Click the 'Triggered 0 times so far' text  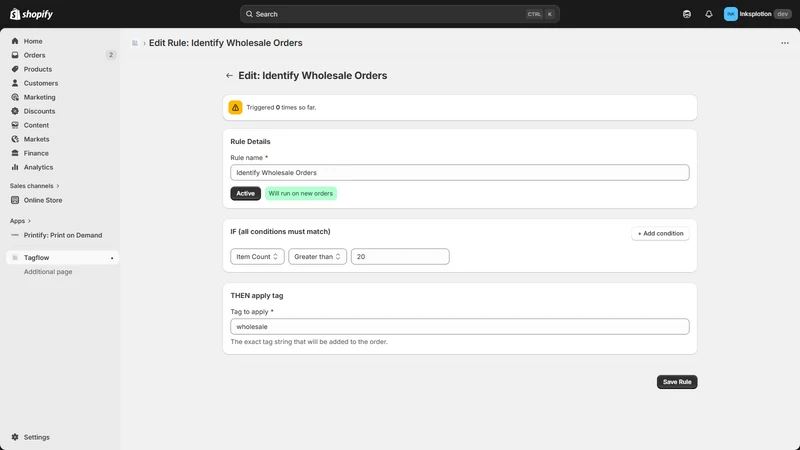tap(281, 108)
